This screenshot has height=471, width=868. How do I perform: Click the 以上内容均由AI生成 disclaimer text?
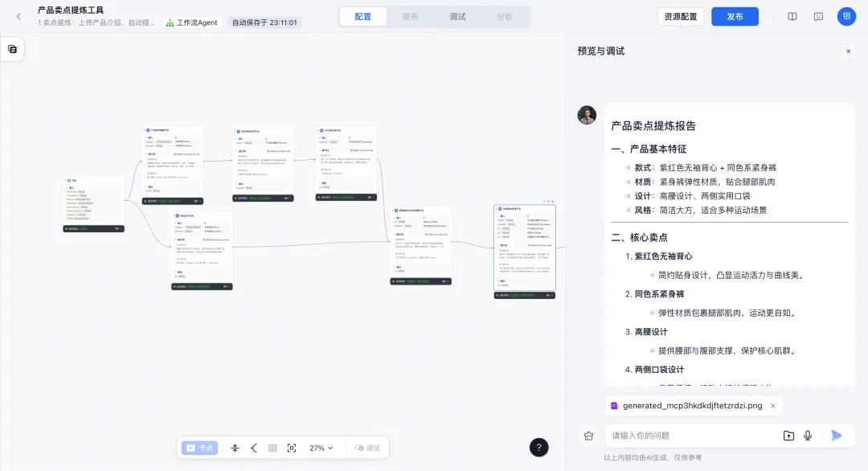[x=653, y=457]
